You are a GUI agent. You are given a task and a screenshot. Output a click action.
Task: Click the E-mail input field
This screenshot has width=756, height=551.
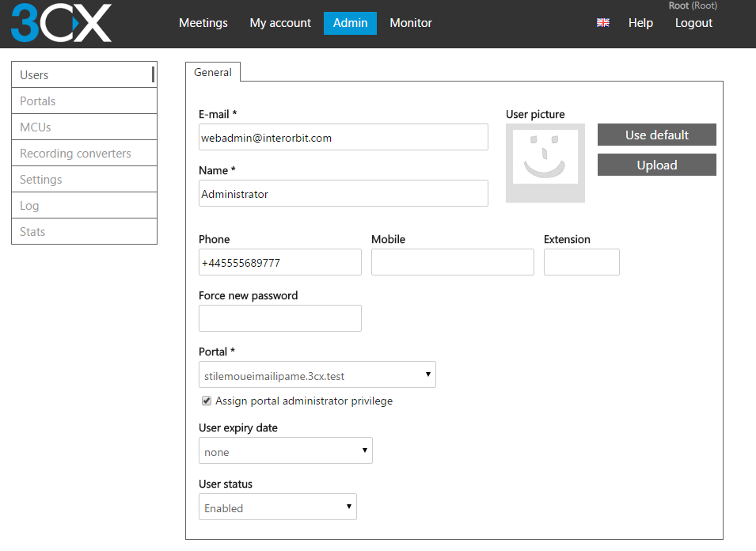coord(344,138)
